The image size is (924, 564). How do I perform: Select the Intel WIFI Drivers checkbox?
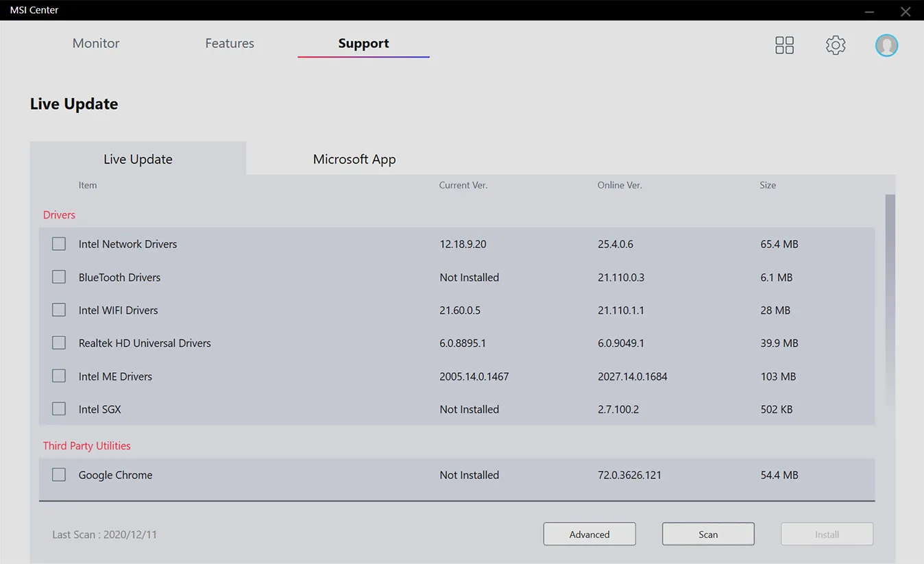59,310
